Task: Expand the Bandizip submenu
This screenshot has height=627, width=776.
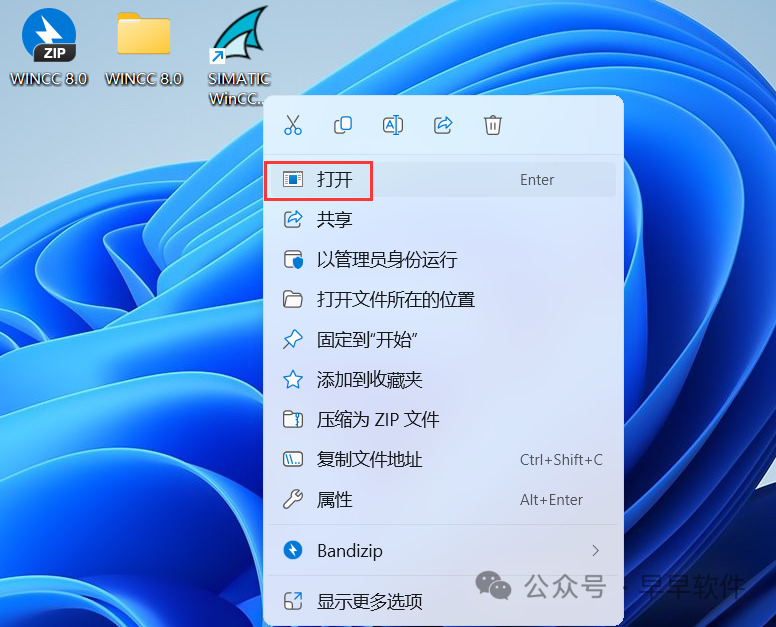Action: point(350,551)
